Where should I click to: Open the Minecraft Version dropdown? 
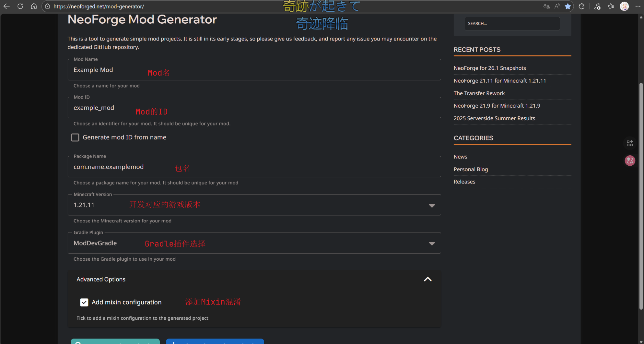click(x=254, y=205)
